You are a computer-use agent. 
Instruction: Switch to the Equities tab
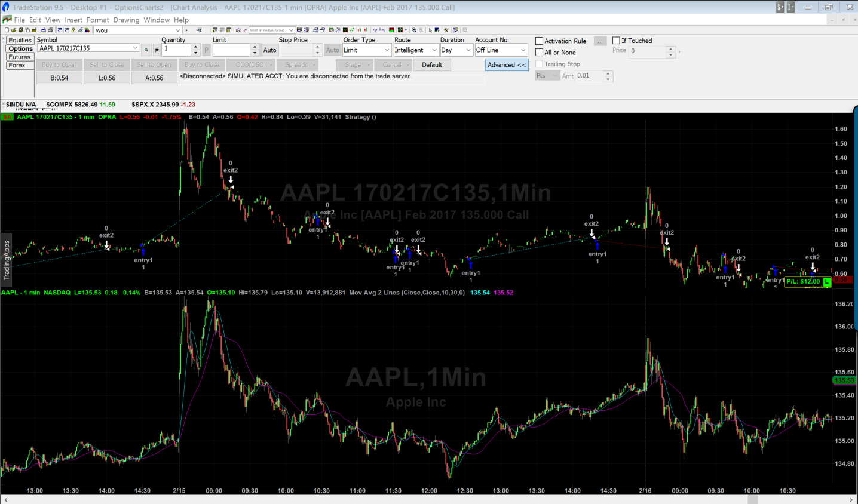point(20,41)
